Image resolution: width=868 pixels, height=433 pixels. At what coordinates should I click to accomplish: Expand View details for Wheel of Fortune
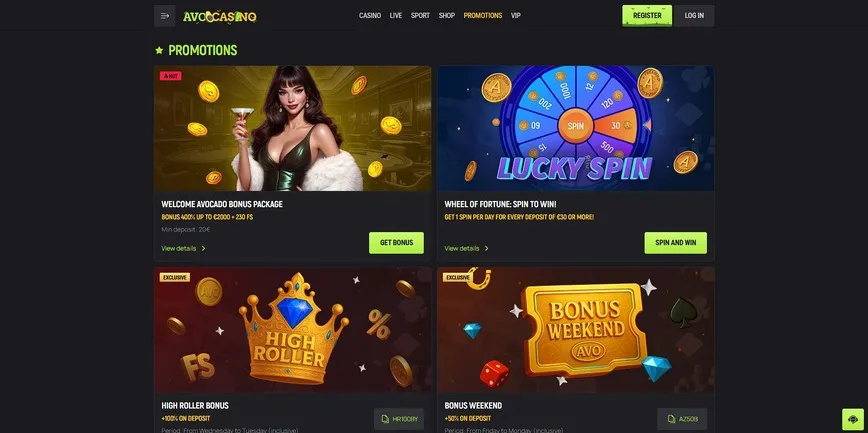[467, 249]
